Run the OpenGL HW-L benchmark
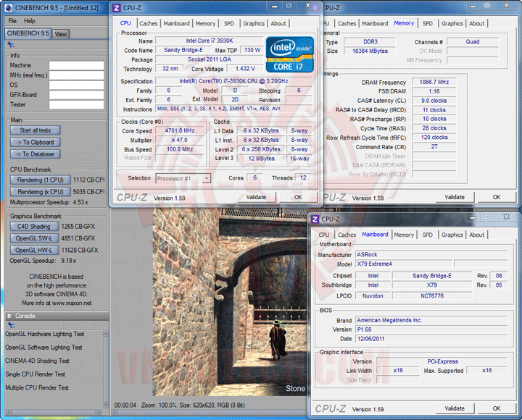This screenshot has width=522, height=420. point(33,250)
